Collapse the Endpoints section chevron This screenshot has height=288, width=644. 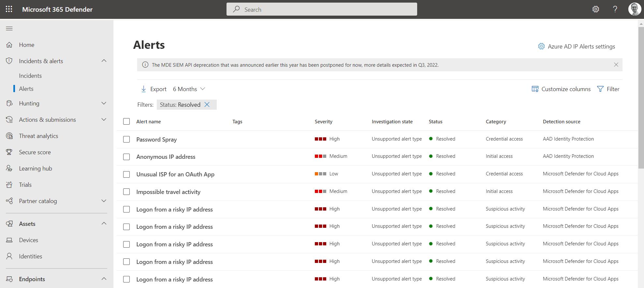[x=104, y=279]
